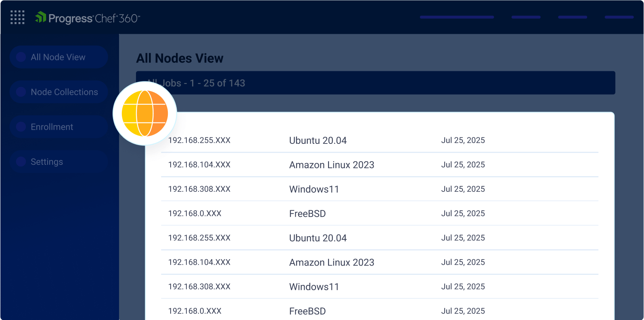Open All Node View in the sidebar
Screen dimensions: 644x320
pos(58,57)
